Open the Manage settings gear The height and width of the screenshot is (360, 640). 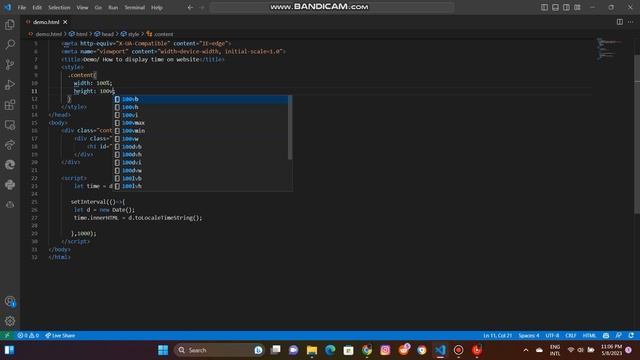pyautogui.click(x=10, y=321)
